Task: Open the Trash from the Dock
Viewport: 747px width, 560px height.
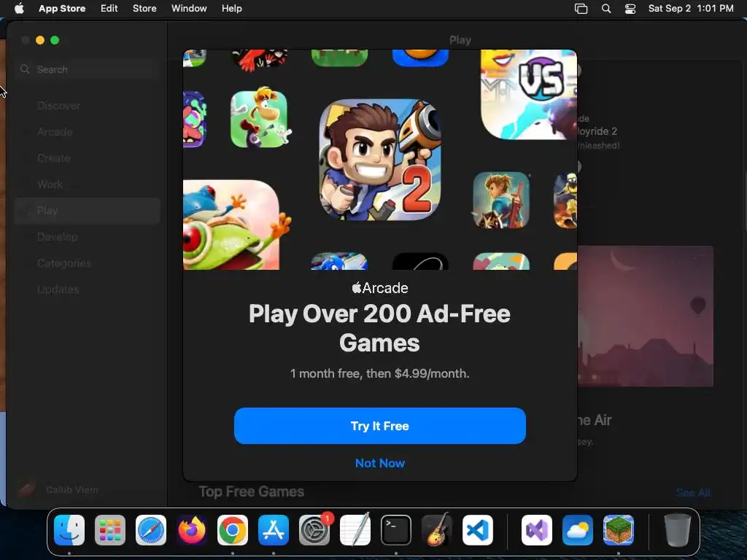Action: click(678, 530)
